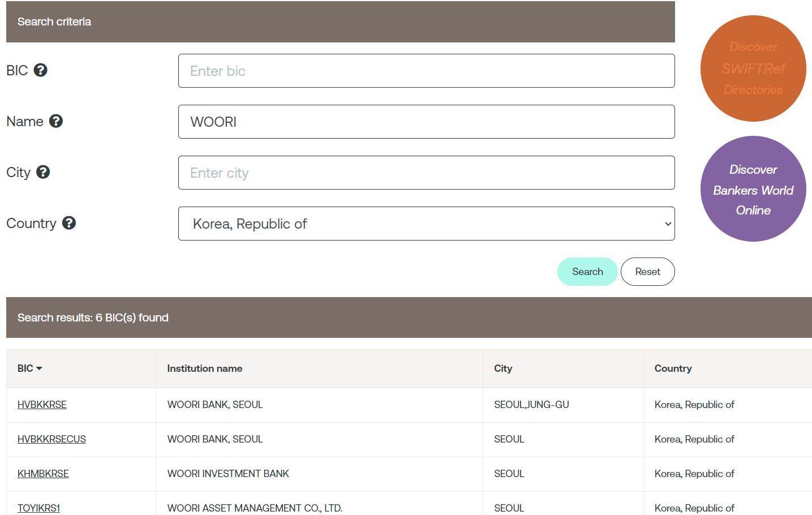Open the HVBKKRSE BIC link
812x515 pixels.
[x=42, y=405]
